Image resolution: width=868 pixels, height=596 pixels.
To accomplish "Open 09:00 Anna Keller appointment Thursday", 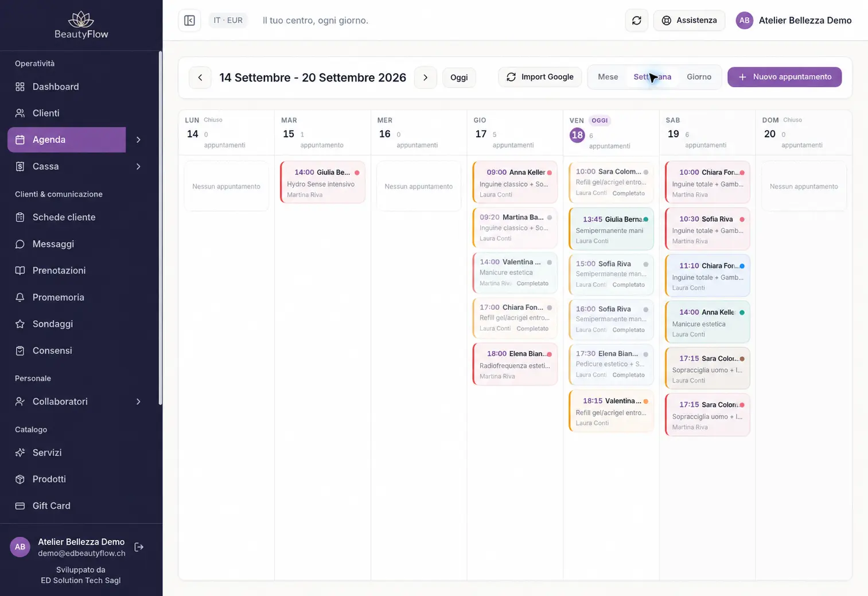I will point(515,182).
